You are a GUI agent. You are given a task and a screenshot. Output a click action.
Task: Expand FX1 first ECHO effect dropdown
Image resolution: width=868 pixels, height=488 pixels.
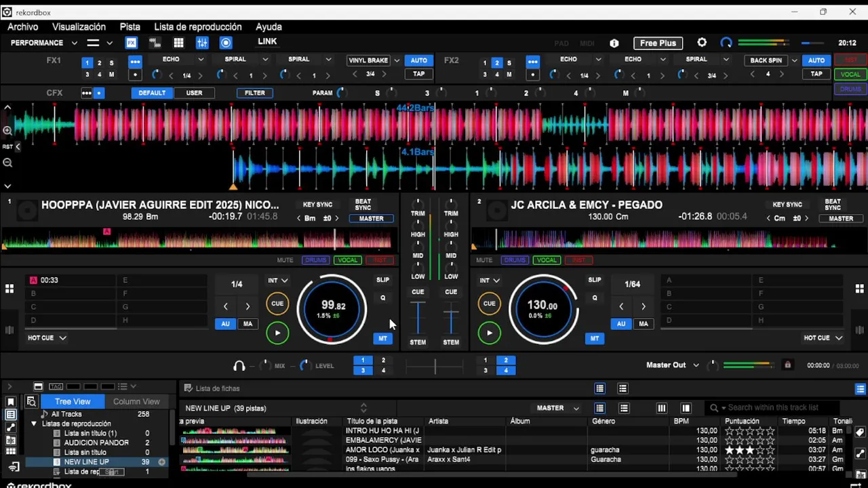click(200, 60)
